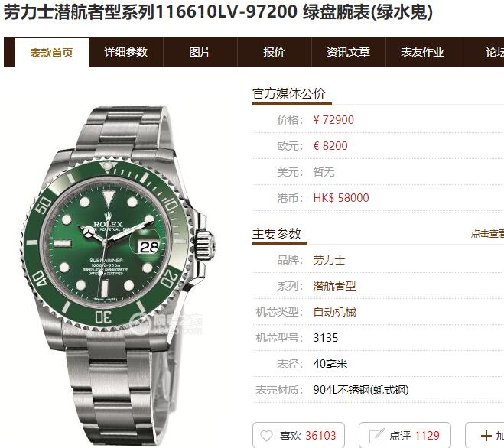Select the 表款首页 tab
Image resolution: width=504 pixels, height=448 pixels.
click(52, 53)
